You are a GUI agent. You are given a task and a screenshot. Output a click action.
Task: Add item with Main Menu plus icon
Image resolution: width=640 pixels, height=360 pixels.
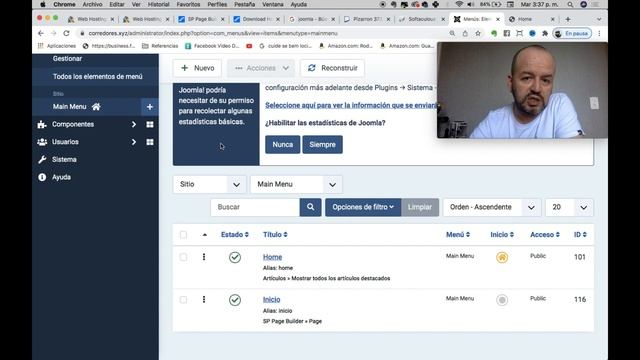[x=150, y=107]
